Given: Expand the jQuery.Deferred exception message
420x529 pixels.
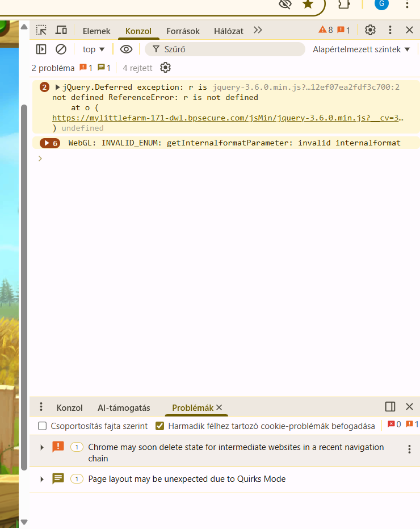Looking at the screenshot, I should (58, 88).
